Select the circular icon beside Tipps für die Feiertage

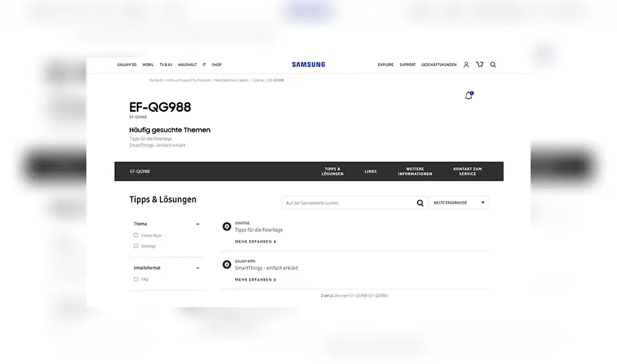pyautogui.click(x=227, y=228)
